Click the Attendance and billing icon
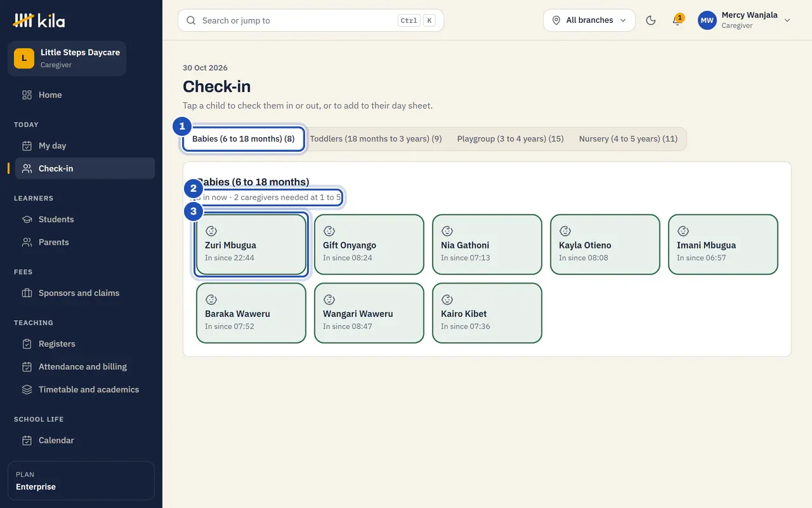 (27, 366)
